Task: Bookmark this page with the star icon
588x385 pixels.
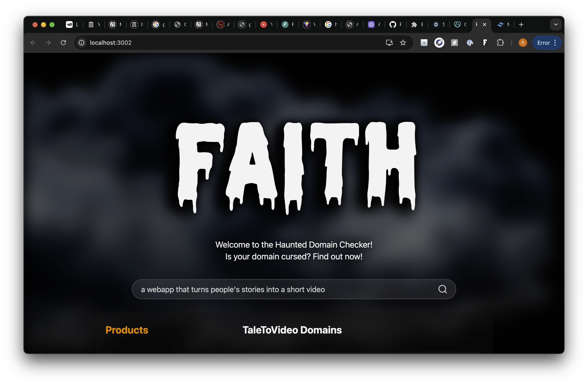Action: pos(403,43)
